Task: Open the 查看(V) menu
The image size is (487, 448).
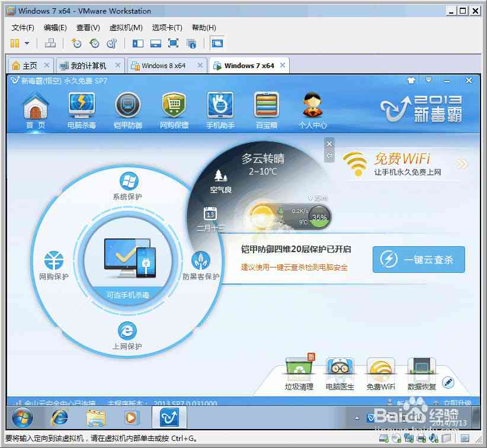Action: pyautogui.click(x=88, y=28)
